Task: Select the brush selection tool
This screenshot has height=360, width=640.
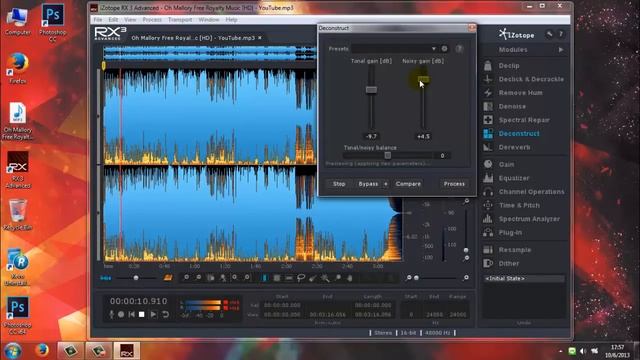Action: click(x=313, y=278)
